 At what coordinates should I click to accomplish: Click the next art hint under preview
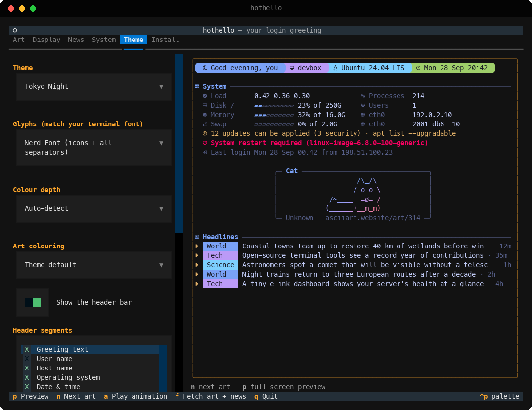click(x=211, y=387)
